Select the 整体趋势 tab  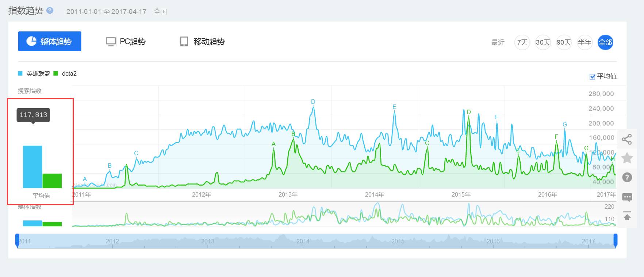(50, 41)
